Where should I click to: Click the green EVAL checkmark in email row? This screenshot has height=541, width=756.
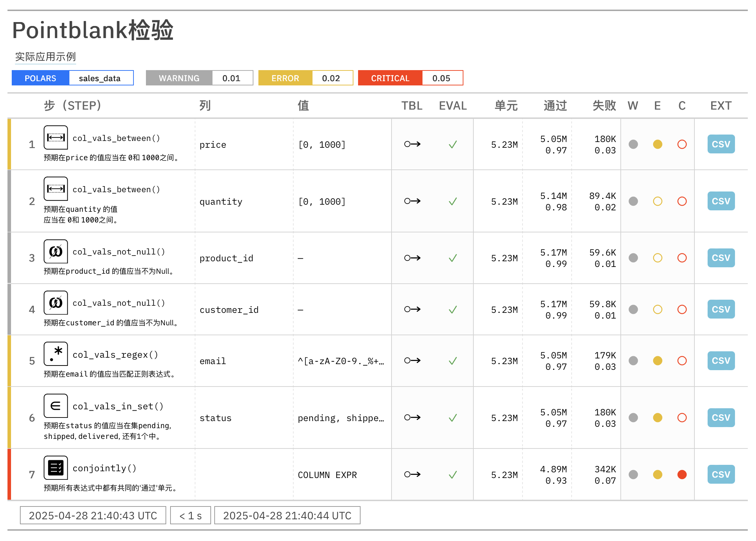(x=452, y=361)
